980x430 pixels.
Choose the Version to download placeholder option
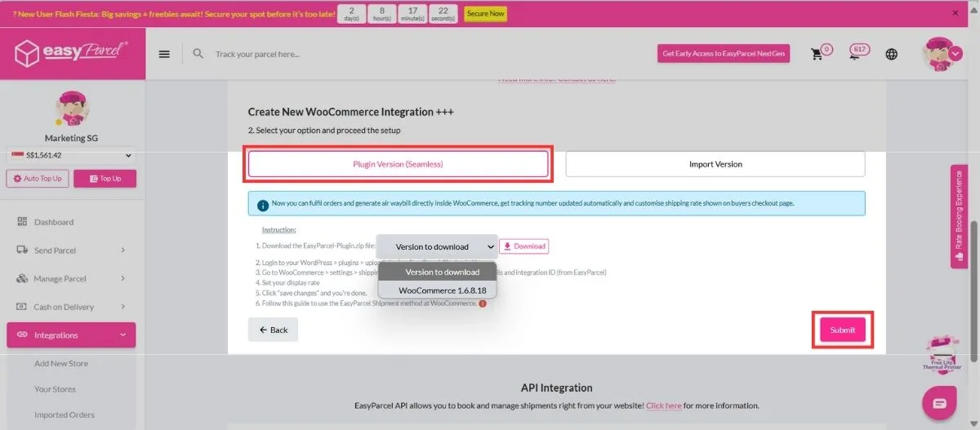coord(437,272)
